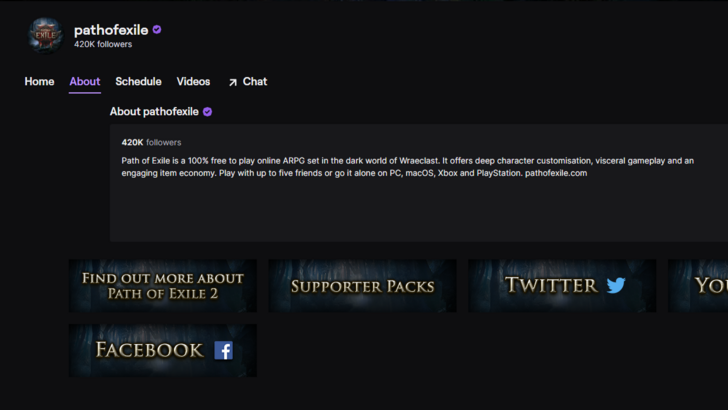
Task: Click the pathofexile channel name in header
Action: tap(111, 30)
